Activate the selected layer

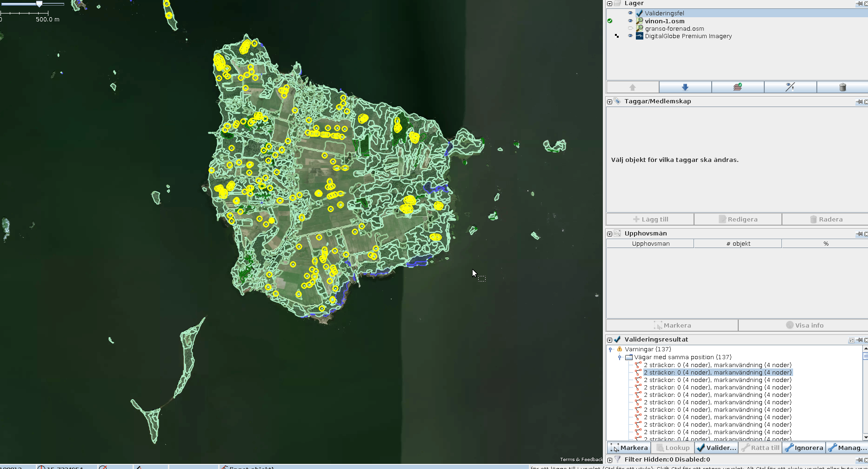point(737,87)
